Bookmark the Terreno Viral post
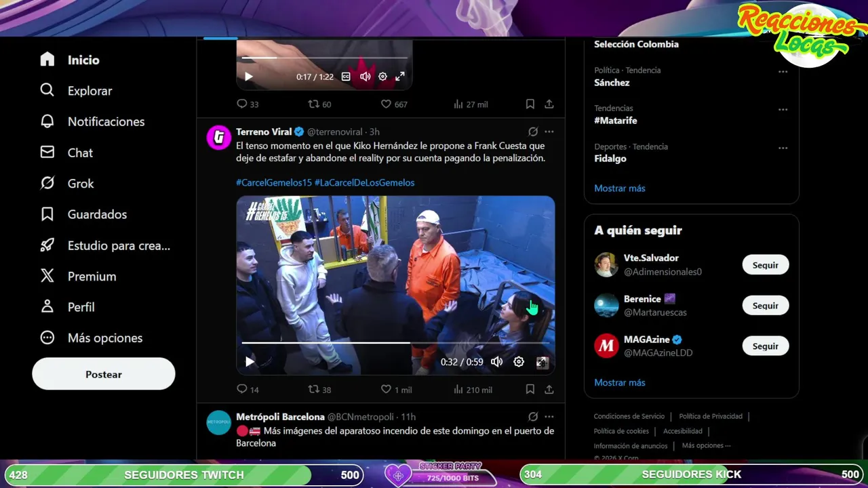This screenshot has height=488, width=868. click(530, 390)
